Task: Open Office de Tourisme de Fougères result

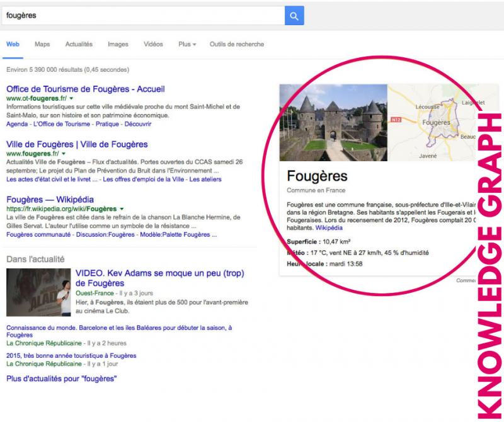Action: click(86, 89)
